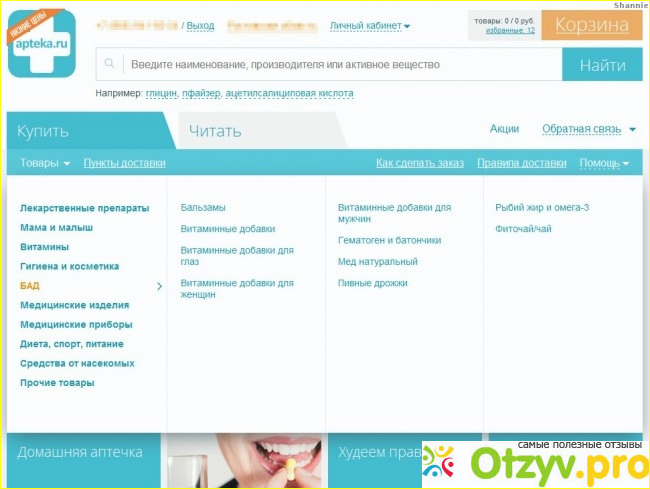This screenshot has width=650, height=489.
Task: Open the Помощь dropdown menu
Action: (x=605, y=163)
